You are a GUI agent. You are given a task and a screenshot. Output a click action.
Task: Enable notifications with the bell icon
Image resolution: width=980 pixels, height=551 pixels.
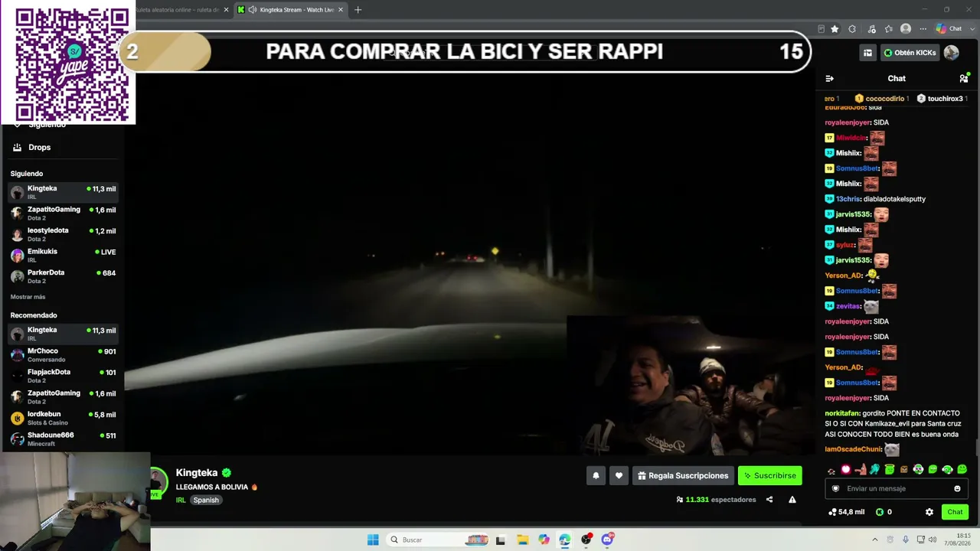pyautogui.click(x=596, y=475)
